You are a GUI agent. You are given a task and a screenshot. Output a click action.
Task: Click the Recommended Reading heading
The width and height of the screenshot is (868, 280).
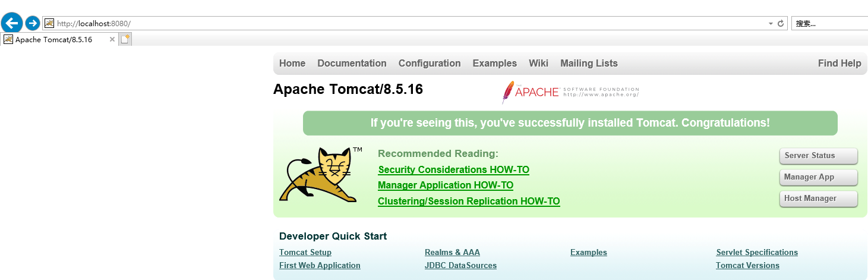pyautogui.click(x=438, y=154)
